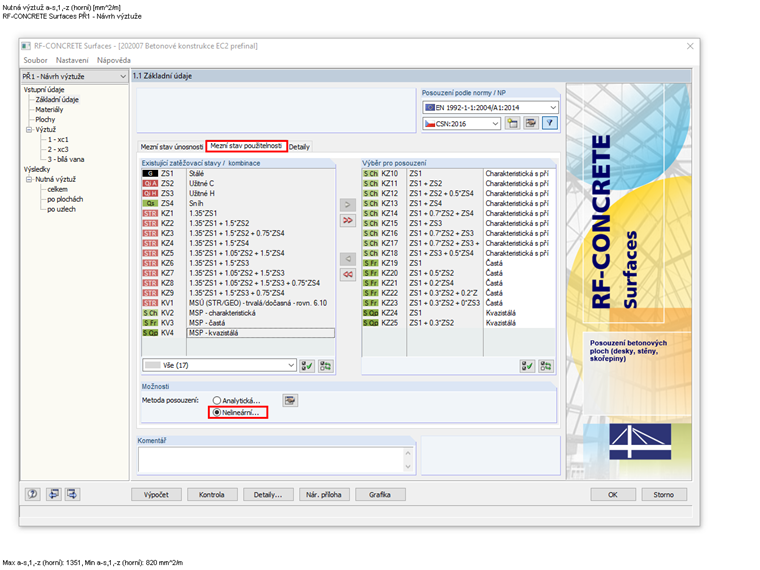Click the Detaily... button
This screenshot has width=760, height=570.
click(x=268, y=494)
